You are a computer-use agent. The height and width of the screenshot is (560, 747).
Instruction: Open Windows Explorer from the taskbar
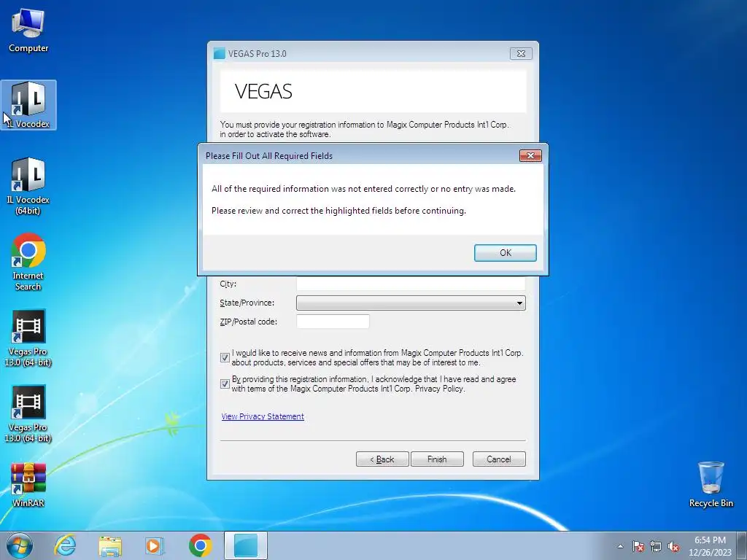tap(110, 545)
